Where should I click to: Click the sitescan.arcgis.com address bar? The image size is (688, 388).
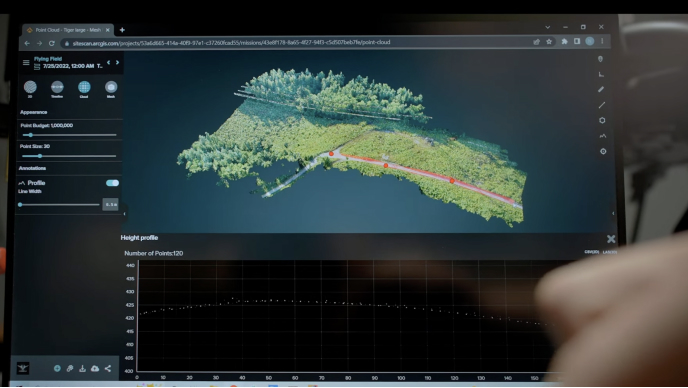[296, 43]
